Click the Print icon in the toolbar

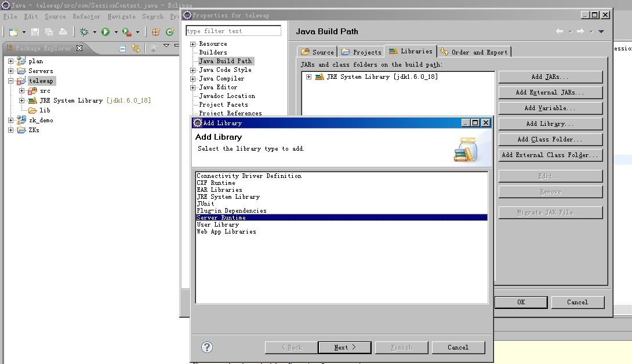pyautogui.click(x=63, y=32)
